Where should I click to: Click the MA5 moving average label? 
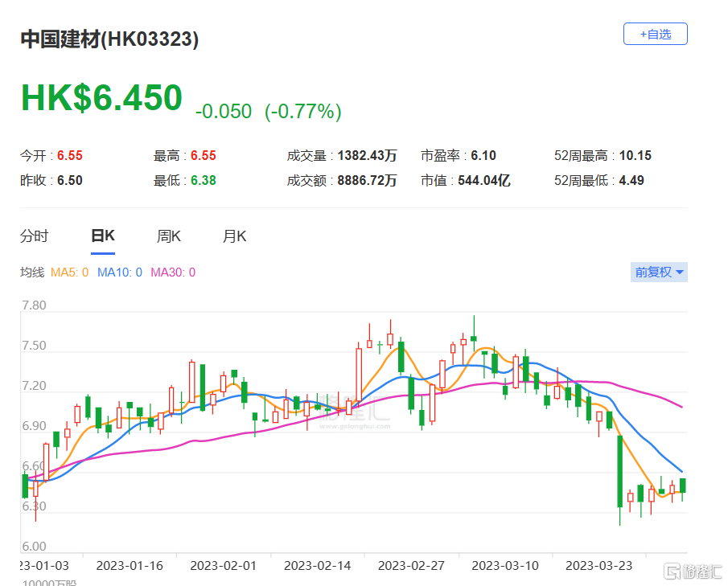[x=70, y=273]
